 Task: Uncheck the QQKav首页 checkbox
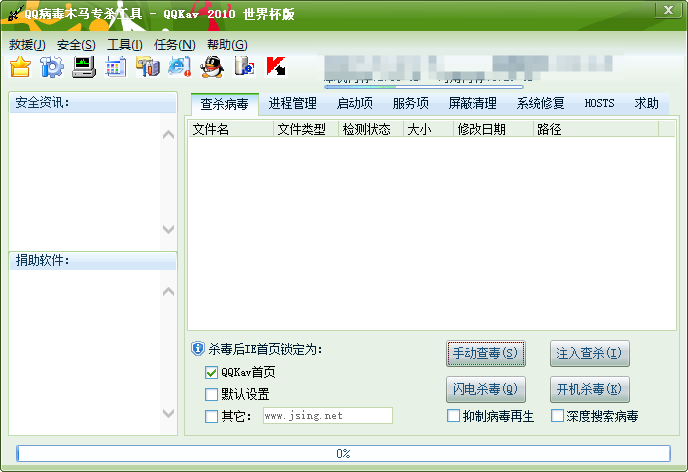pyautogui.click(x=211, y=372)
